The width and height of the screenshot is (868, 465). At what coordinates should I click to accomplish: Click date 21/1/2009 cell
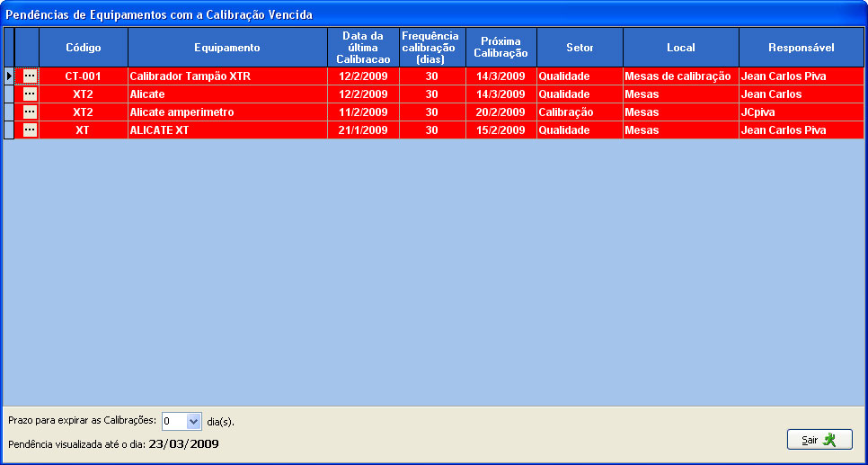tap(363, 130)
